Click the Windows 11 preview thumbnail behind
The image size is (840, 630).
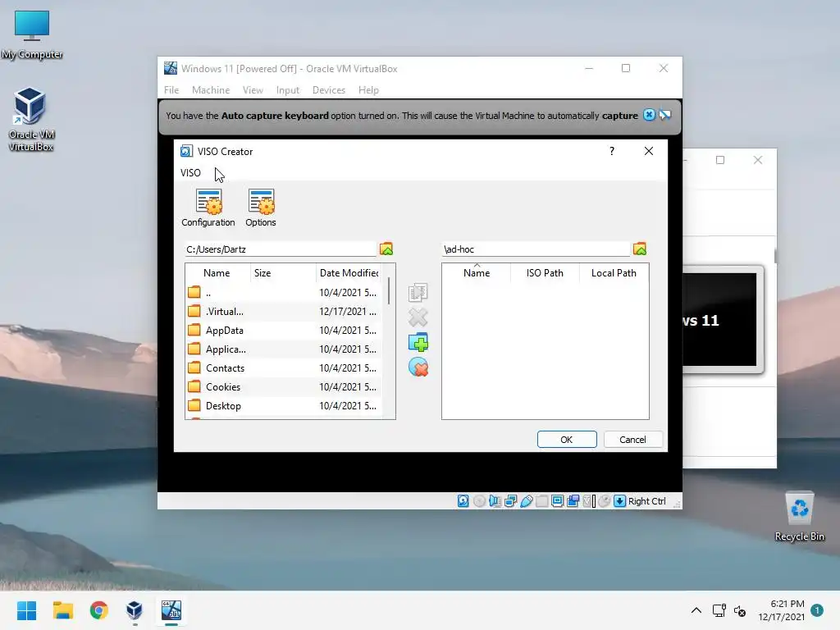click(722, 320)
